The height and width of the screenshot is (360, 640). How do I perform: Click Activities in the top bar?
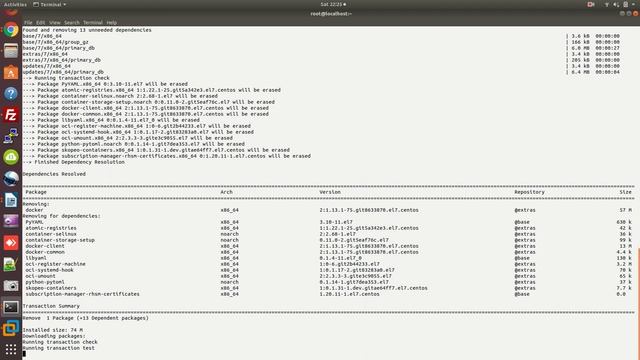tap(15, 4)
